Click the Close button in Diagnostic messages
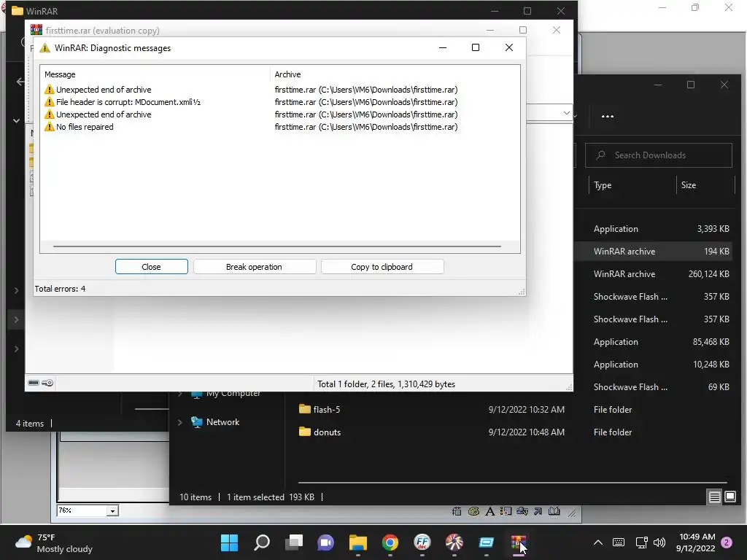Viewport: 747px width, 560px height. [x=152, y=267]
